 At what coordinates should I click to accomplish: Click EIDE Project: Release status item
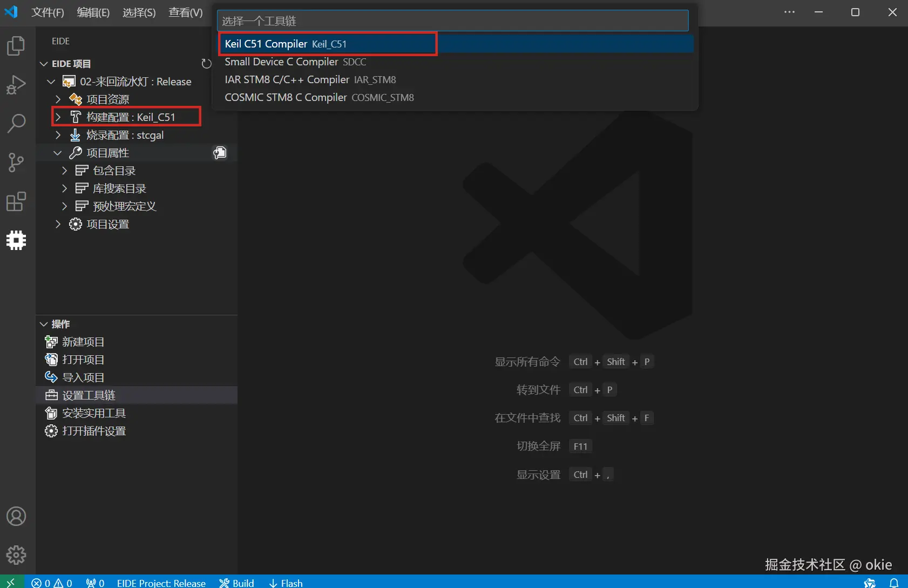click(161, 583)
